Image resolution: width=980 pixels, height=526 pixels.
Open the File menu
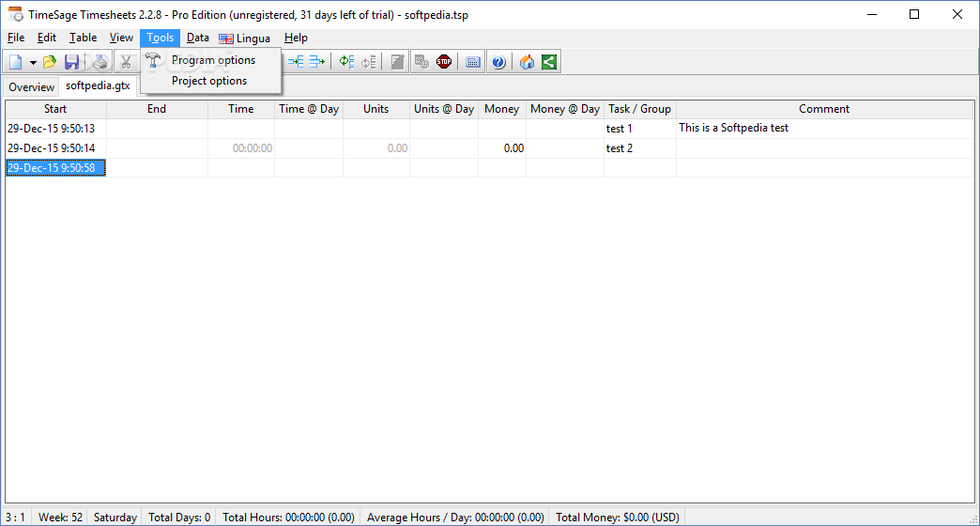pos(16,39)
